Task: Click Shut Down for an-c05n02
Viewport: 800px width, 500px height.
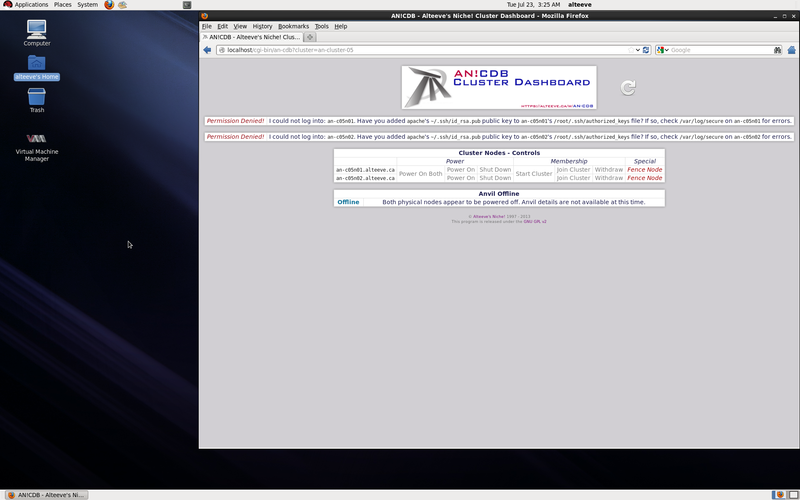Action: (x=495, y=178)
